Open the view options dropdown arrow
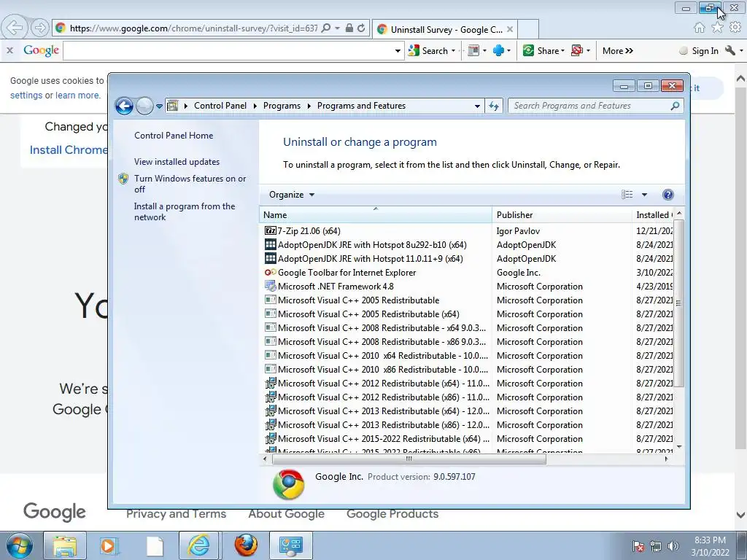This screenshot has height=560, width=747. click(x=644, y=194)
